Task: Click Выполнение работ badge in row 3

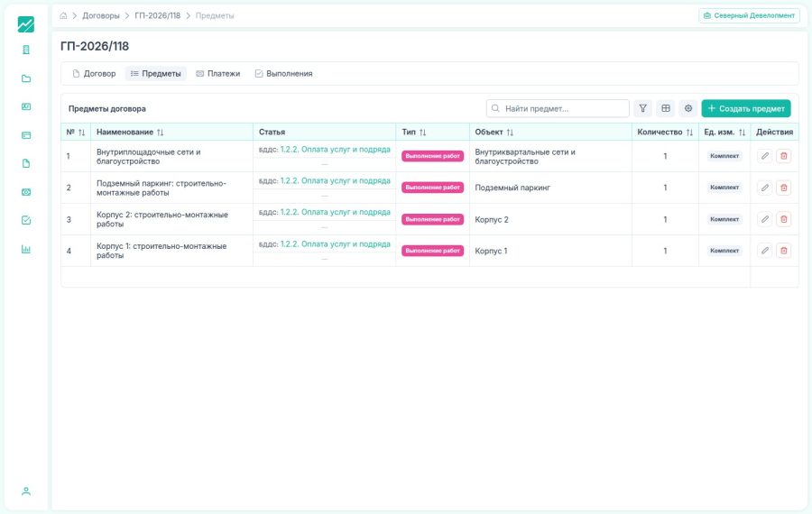Action: click(432, 219)
